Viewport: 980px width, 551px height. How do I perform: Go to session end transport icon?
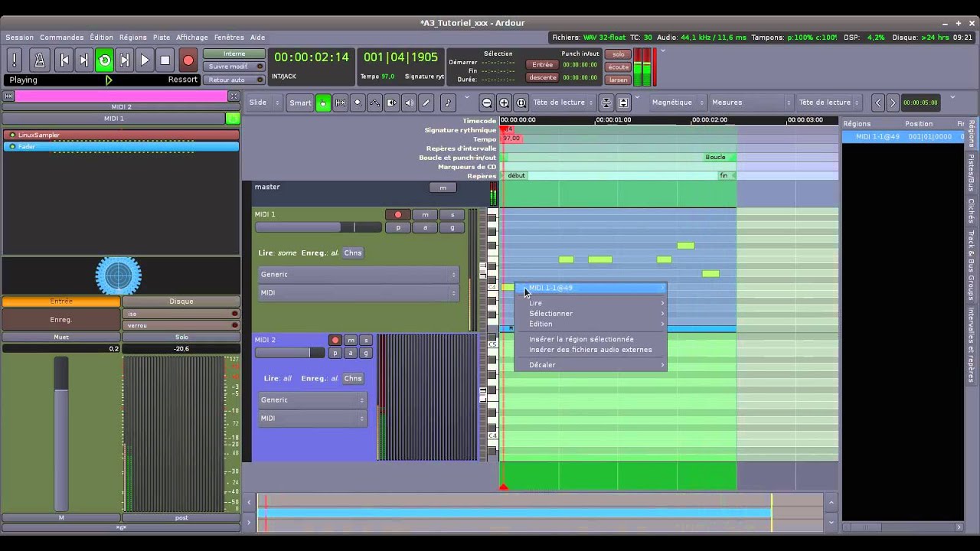[84, 60]
